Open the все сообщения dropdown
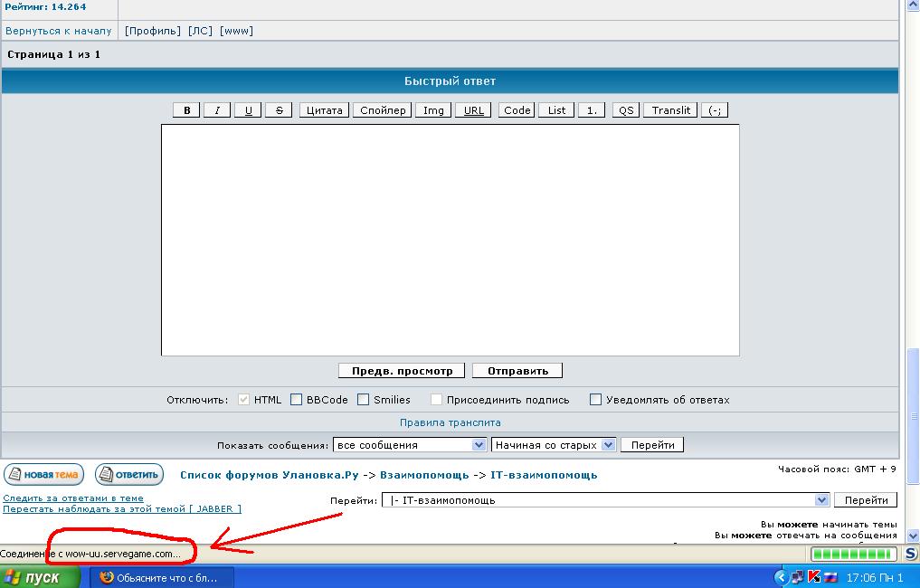920x588 pixels. (410, 445)
